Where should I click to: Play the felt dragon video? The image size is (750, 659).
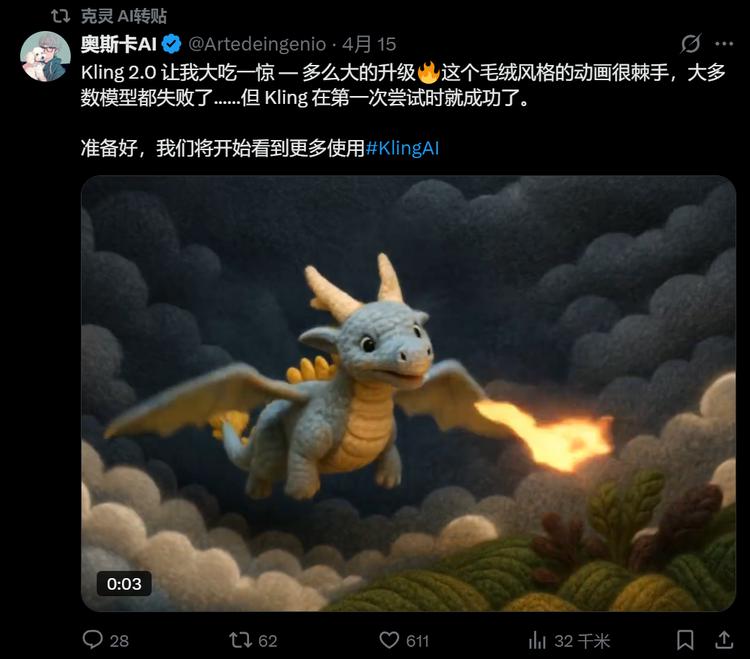408,393
